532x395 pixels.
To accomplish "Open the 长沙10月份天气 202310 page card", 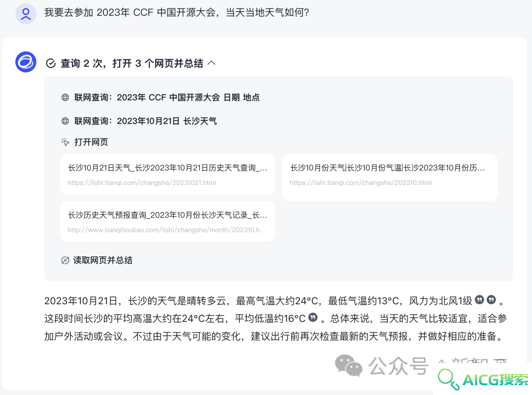I will [390, 178].
